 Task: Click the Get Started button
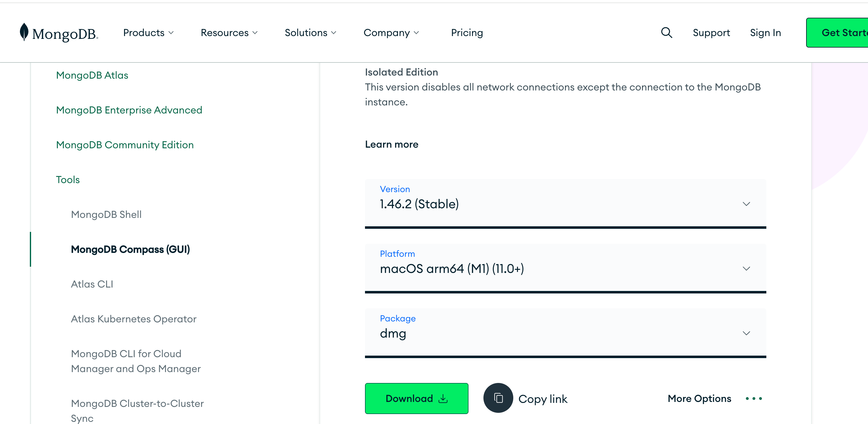pyautogui.click(x=837, y=33)
